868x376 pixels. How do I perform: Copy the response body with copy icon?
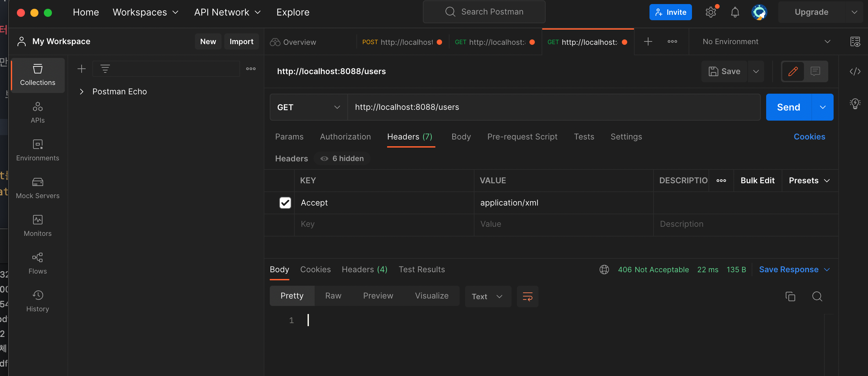(x=790, y=296)
